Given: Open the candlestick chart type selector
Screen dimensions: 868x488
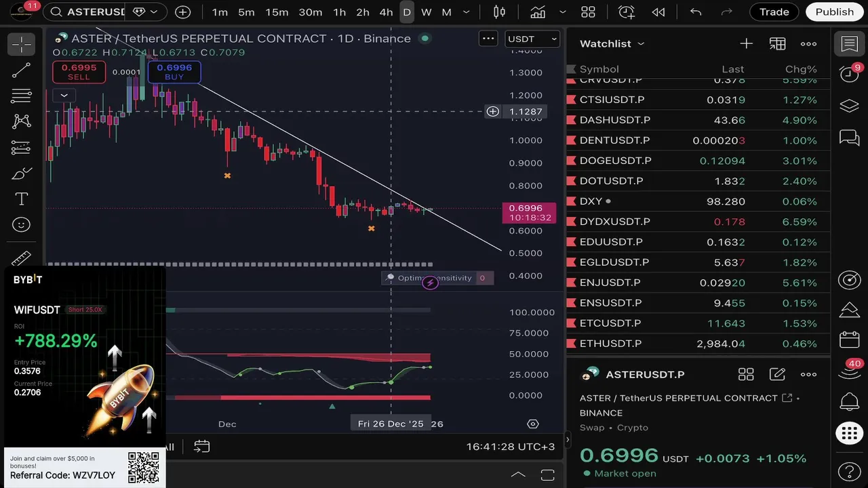Looking at the screenshot, I should (x=500, y=12).
